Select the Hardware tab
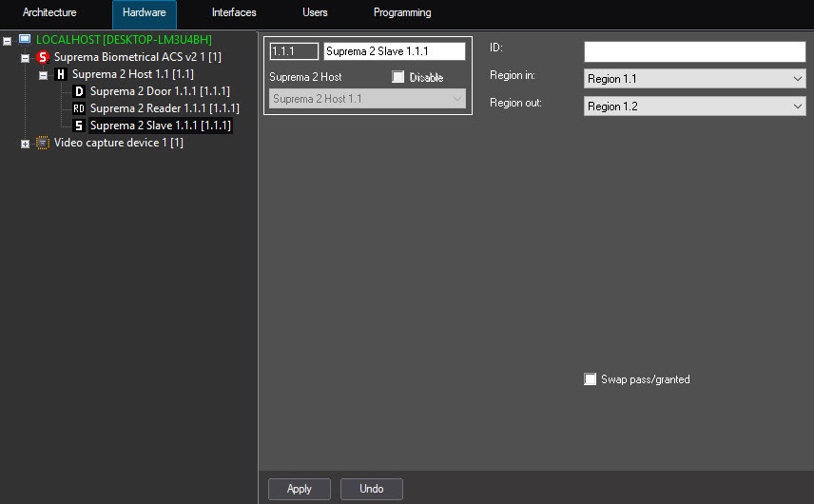Screen dimensions: 814x504 (145, 13)
